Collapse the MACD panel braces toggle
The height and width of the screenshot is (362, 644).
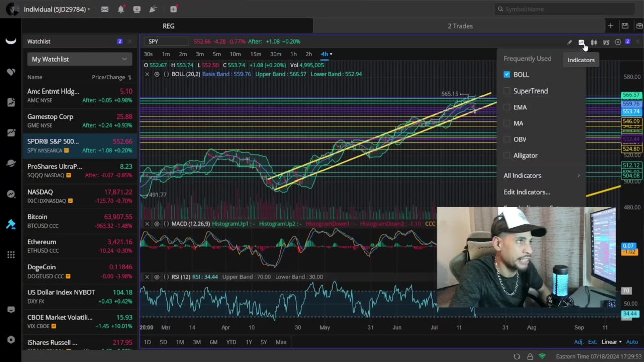coord(166,224)
